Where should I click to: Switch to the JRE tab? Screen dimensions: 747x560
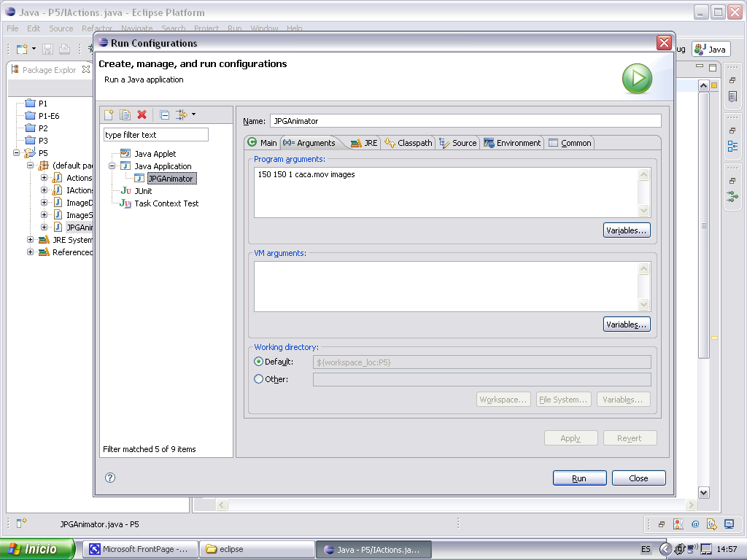point(364,143)
